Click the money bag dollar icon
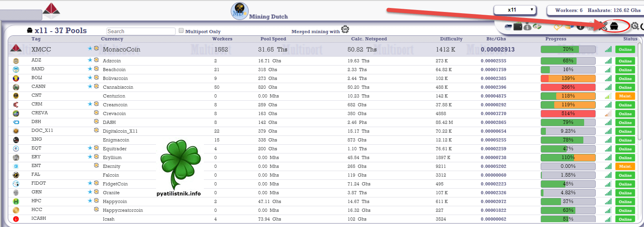Screen dimensions: 644x227 click(x=527, y=27)
